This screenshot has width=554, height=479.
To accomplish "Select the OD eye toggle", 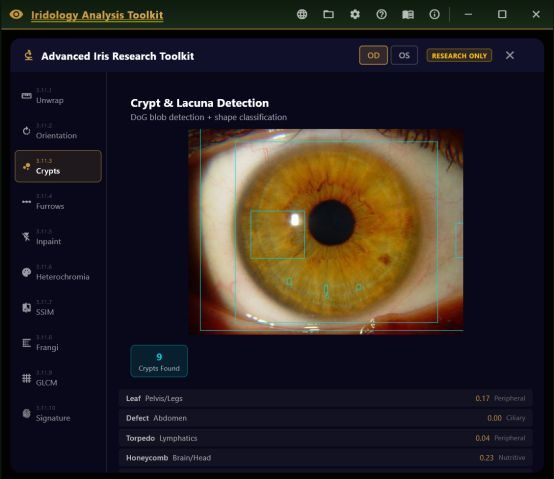I will [373, 55].
